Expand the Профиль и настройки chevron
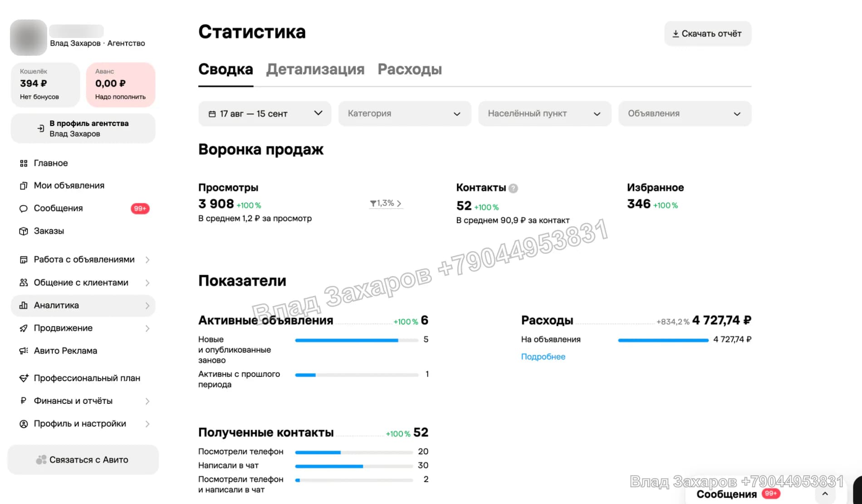 click(147, 424)
